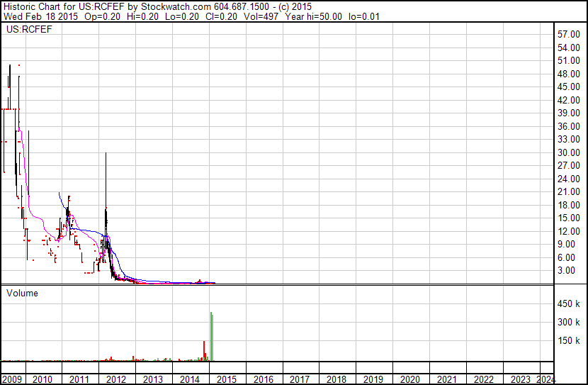Click the 45.00 price axis label
Viewport: 588px width, 385px height.
pyautogui.click(x=569, y=87)
